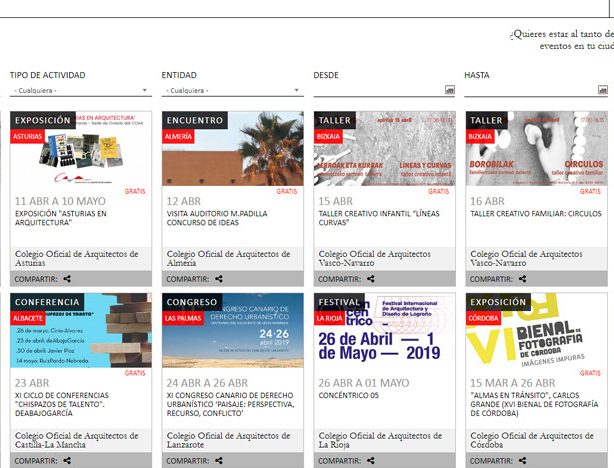Click share icon under Las Palmas congreso card
The height and width of the screenshot is (468, 614).
(x=218, y=461)
